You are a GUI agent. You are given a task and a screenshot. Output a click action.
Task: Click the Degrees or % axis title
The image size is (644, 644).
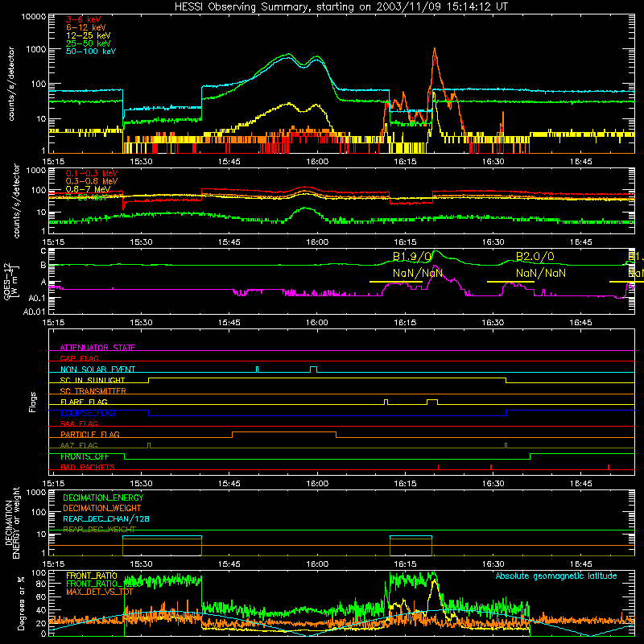pos(21,605)
